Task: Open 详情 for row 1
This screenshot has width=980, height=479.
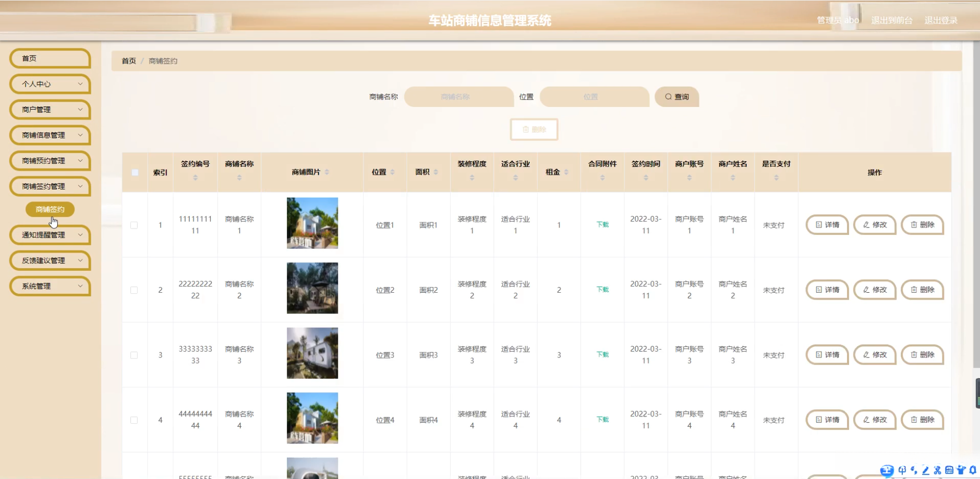Action: [x=827, y=225]
